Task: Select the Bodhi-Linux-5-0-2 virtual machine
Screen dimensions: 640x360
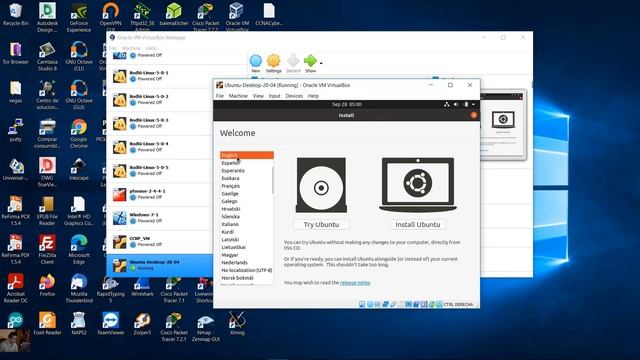Action: click(160, 100)
